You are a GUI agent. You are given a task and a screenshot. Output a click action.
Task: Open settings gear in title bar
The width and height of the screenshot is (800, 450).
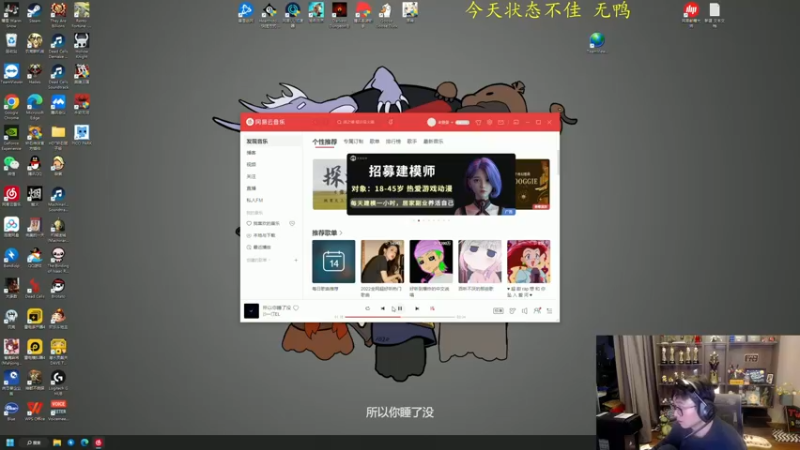[489, 122]
